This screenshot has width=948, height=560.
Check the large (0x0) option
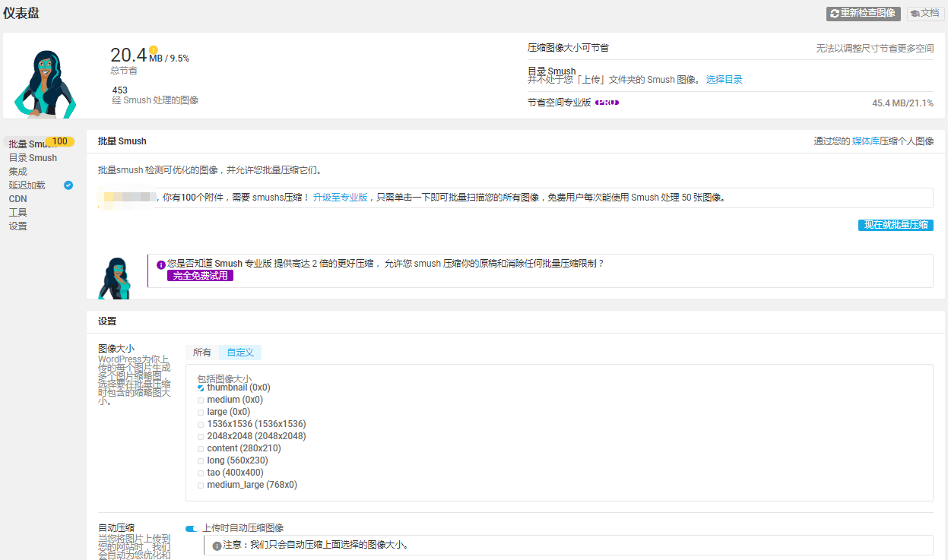tap(201, 412)
